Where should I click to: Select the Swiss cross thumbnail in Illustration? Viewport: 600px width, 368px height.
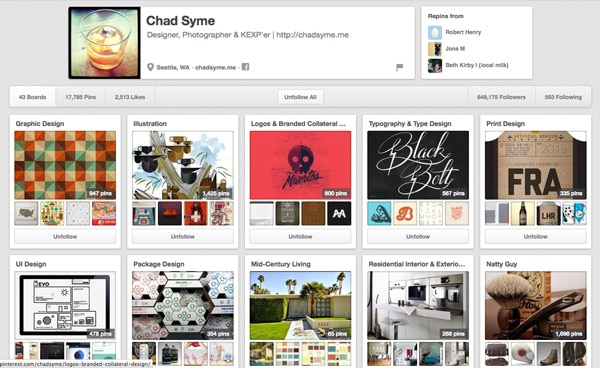tap(196, 213)
